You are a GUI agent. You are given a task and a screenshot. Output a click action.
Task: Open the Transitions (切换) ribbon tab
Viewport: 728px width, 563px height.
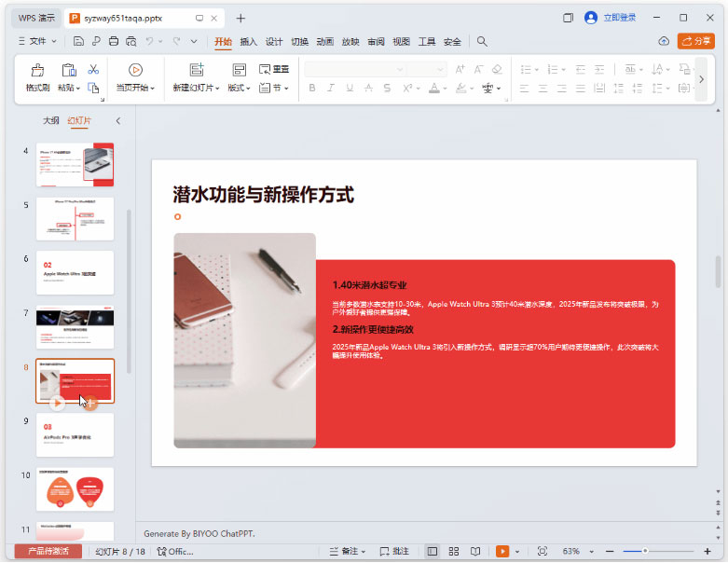(299, 42)
